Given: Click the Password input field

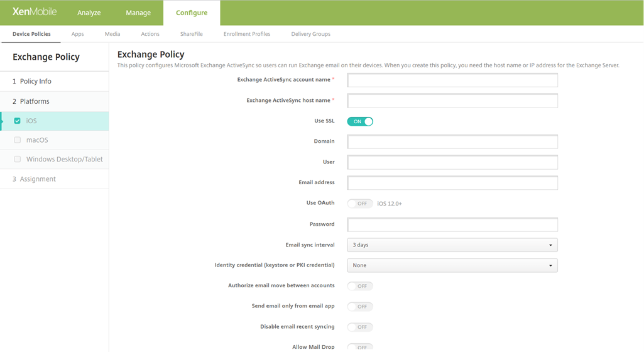Looking at the screenshot, I should (x=452, y=224).
